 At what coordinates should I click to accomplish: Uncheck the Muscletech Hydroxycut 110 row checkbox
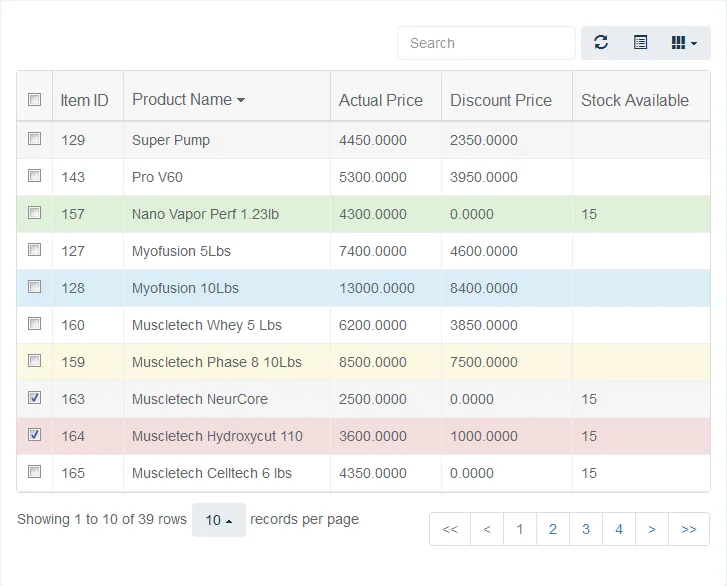tap(34, 435)
